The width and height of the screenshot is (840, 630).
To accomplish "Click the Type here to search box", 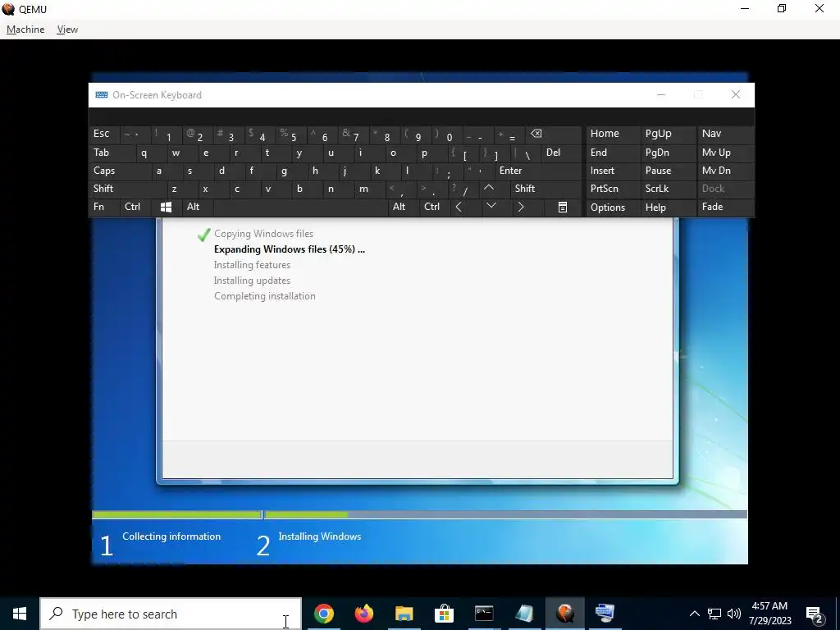I will [x=171, y=614].
